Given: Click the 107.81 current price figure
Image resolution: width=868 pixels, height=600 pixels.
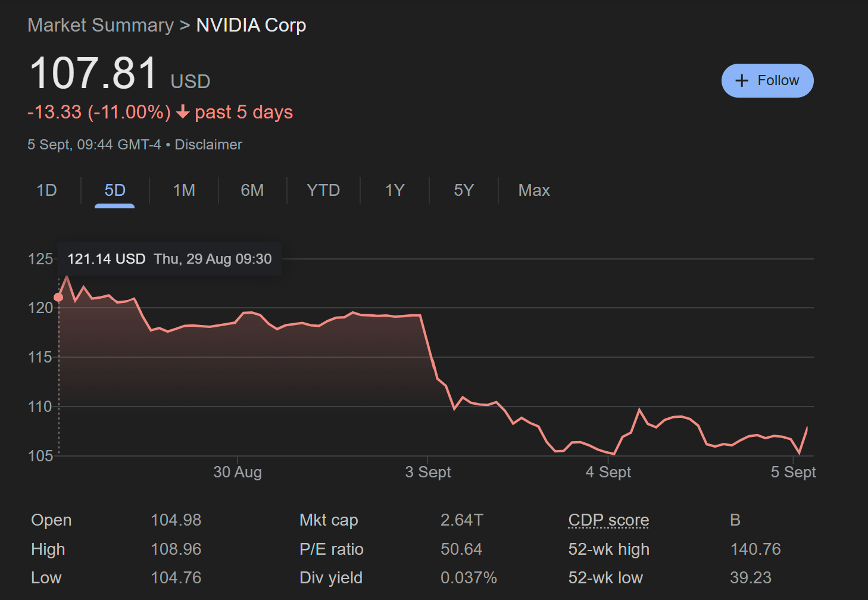Looking at the screenshot, I should pos(93,73).
